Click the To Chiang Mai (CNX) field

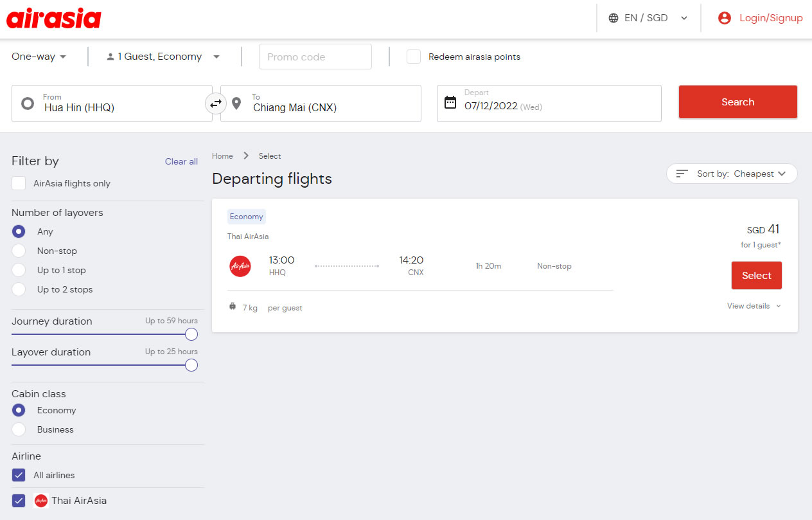[x=321, y=103]
